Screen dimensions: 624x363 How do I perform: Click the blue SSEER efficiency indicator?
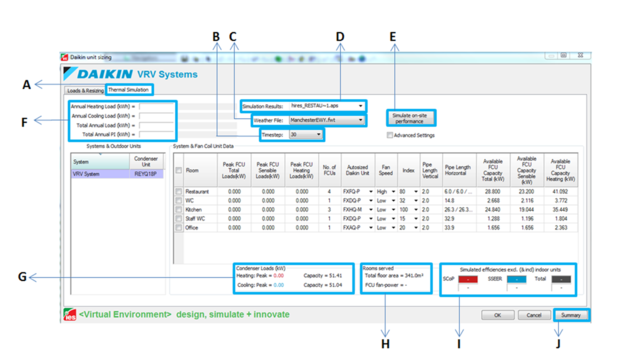click(x=517, y=279)
